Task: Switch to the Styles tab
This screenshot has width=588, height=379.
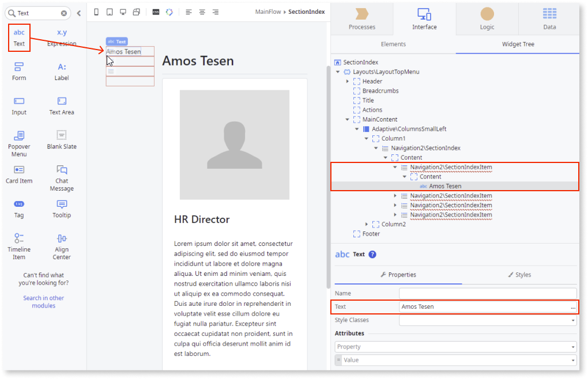Action: (x=519, y=275)
